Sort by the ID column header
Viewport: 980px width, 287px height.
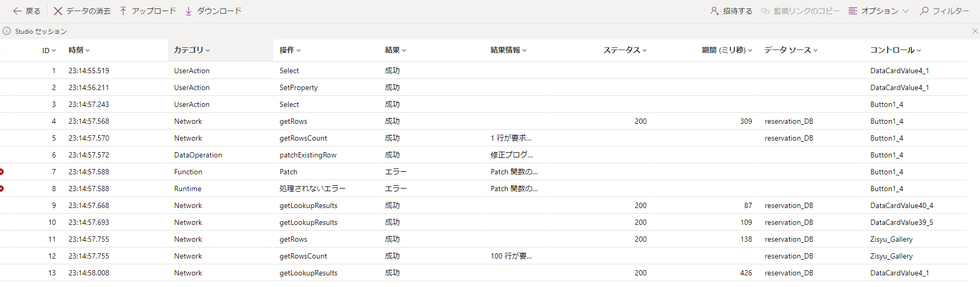(49, 51)
